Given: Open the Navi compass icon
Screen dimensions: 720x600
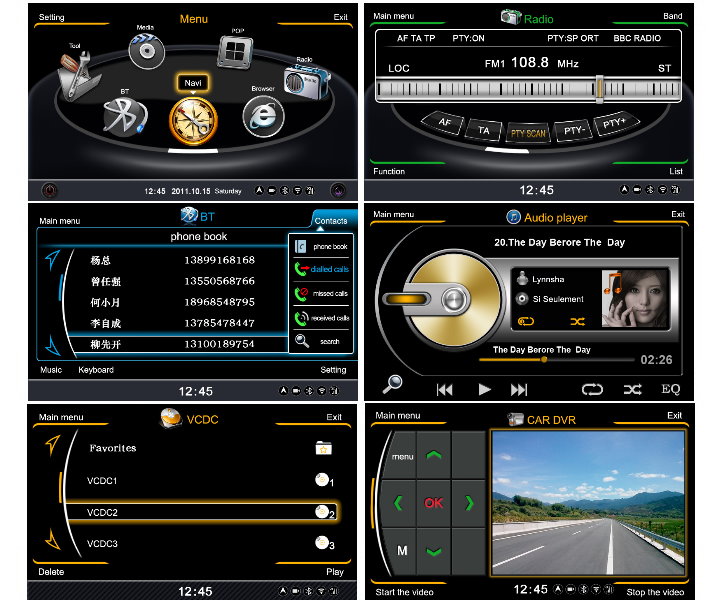Looking at the screenshot, I should pyautogui.click(x=192, y=122).
